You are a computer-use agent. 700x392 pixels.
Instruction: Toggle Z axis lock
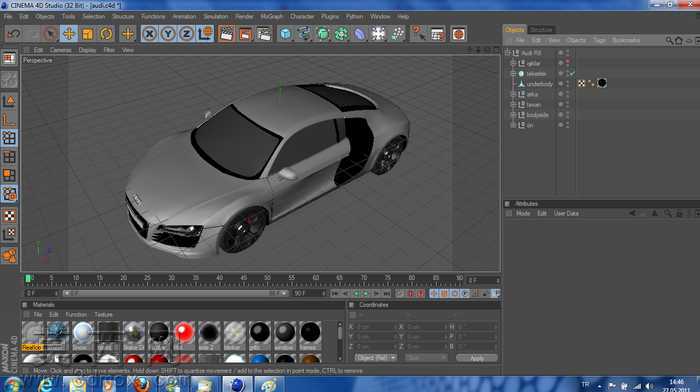point(187,34)
